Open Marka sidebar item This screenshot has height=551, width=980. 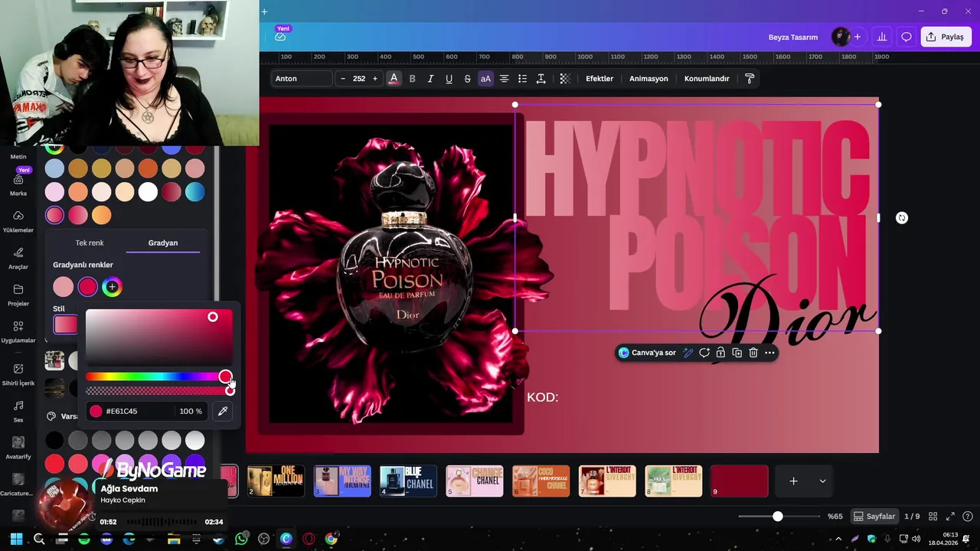pyautogui.click(x=18, y=184)
